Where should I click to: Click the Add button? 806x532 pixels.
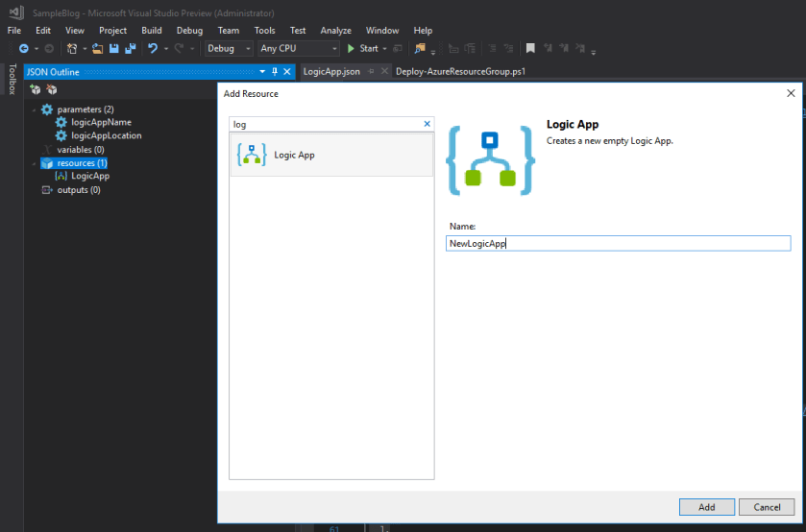tap(706, 507)
